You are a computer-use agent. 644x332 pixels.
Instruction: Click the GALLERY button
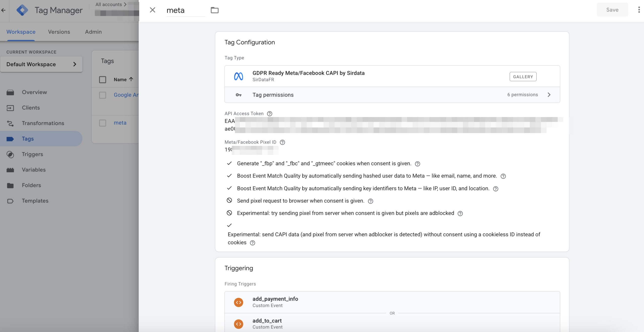523,76
